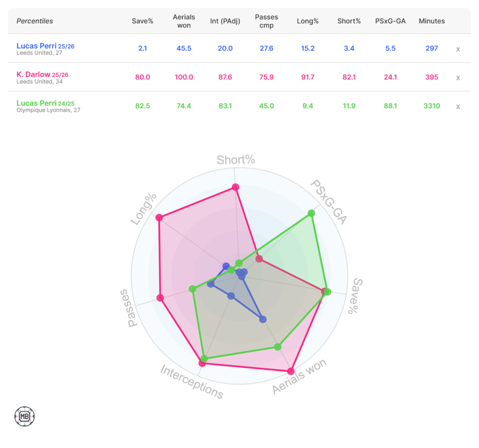Screen dimensions: 479x448
Task: Click pink Darlow point on Long% axis
Action: click(x=159, y=217)
